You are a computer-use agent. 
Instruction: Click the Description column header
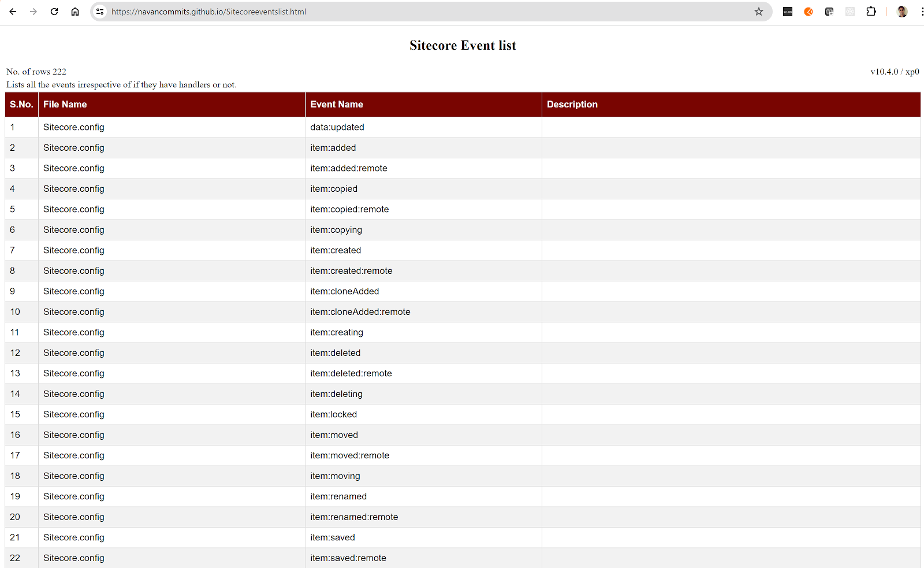[731, 105]
